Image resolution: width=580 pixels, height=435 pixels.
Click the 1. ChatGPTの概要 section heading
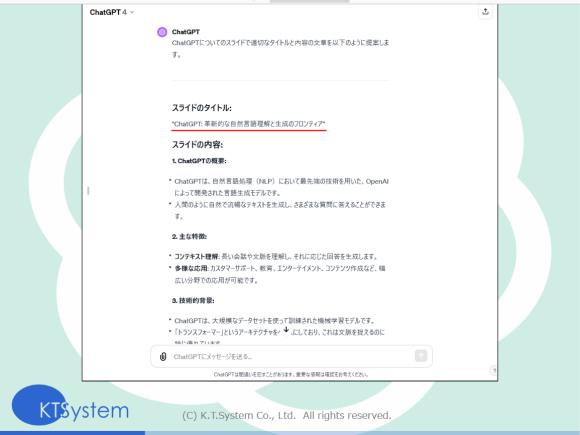coord(199,161)
